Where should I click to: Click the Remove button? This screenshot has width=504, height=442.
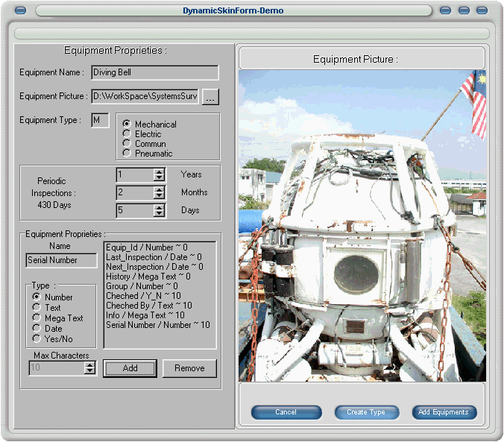tap(189, 368)
